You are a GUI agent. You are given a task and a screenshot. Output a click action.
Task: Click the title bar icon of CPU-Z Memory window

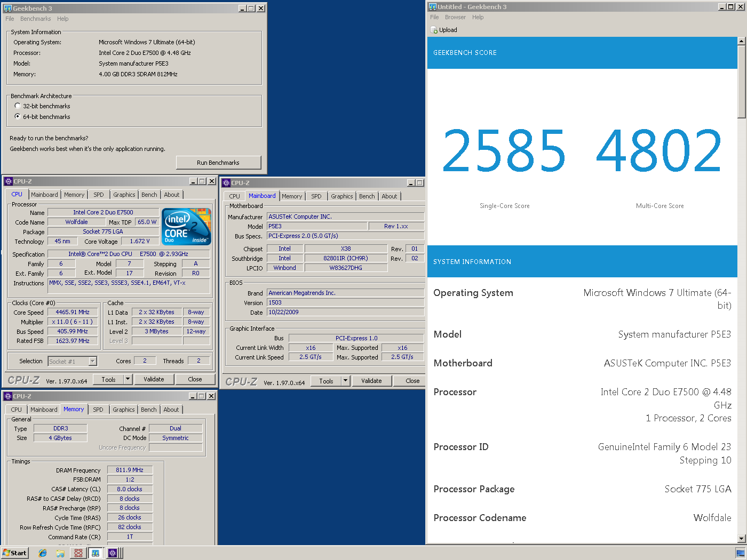point(8,396)
